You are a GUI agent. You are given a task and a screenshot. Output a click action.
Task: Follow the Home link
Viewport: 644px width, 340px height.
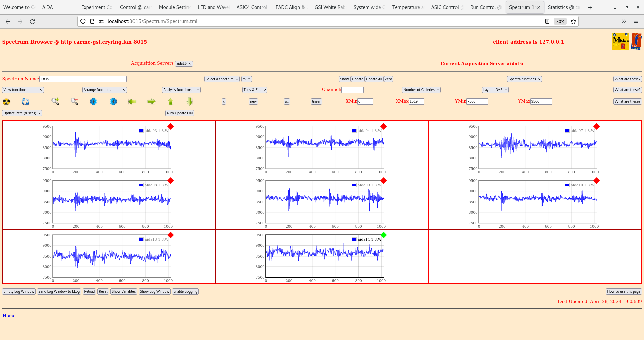[x=9, y=316]
